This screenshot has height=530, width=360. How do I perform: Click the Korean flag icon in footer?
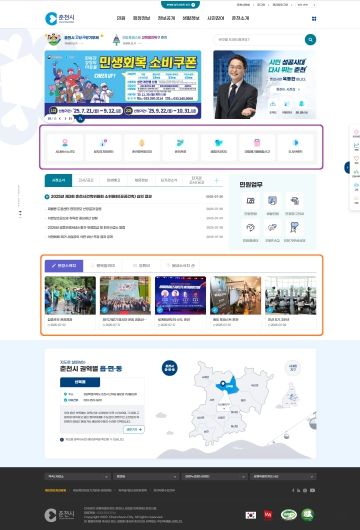tap(251, 515)
